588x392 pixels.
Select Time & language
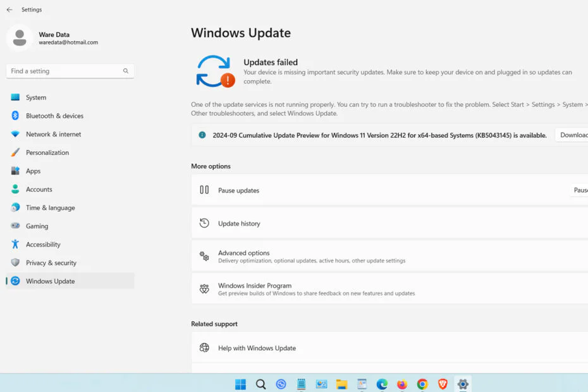point(70,208)
